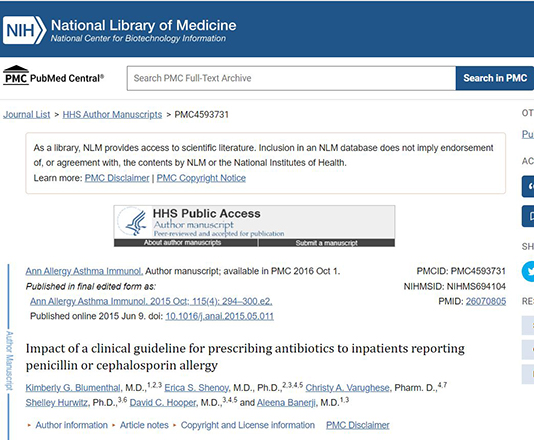Click the Twitter share icon
Viewport: 534px width, 440px height.
(x=529, y=271)
